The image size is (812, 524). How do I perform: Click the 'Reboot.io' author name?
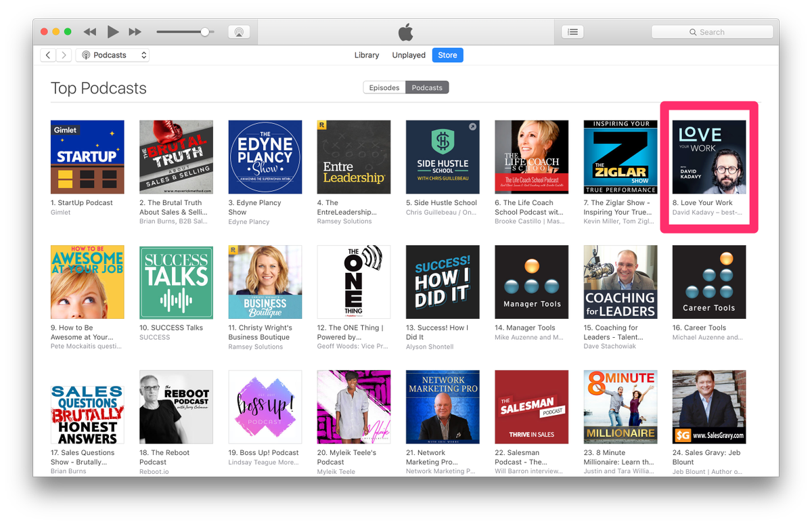click(x=154, y=471)
